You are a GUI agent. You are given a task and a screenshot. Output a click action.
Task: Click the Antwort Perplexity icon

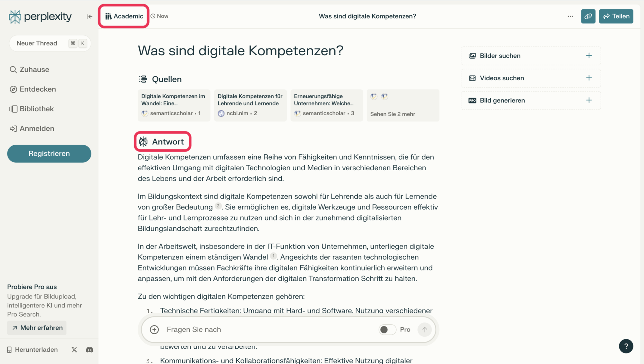143,142
